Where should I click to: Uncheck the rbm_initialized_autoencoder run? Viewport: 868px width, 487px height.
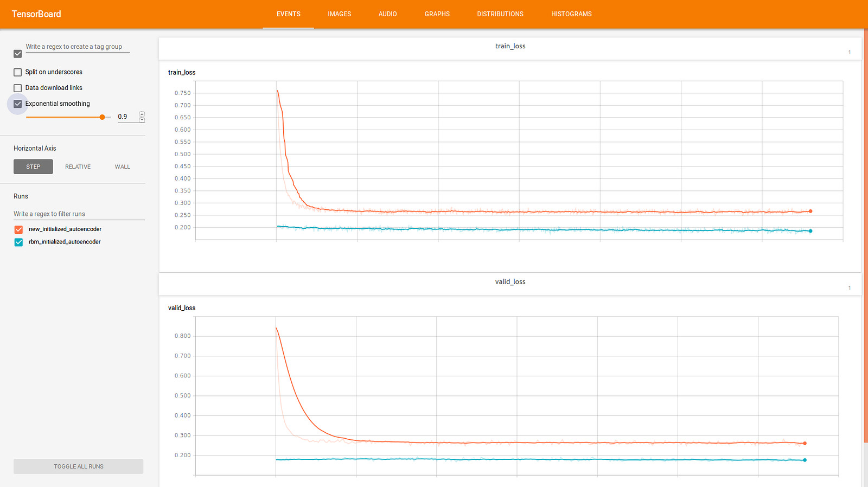18,242
